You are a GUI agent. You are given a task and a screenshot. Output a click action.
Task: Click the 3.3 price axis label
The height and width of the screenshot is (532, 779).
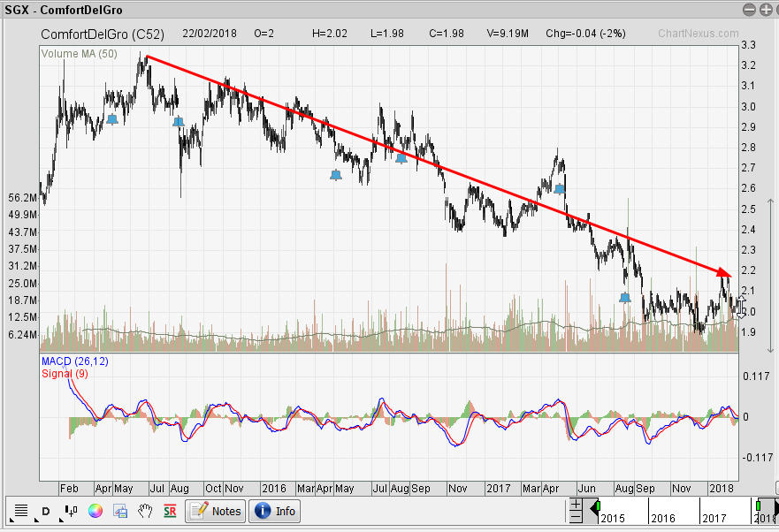[749, 45]
